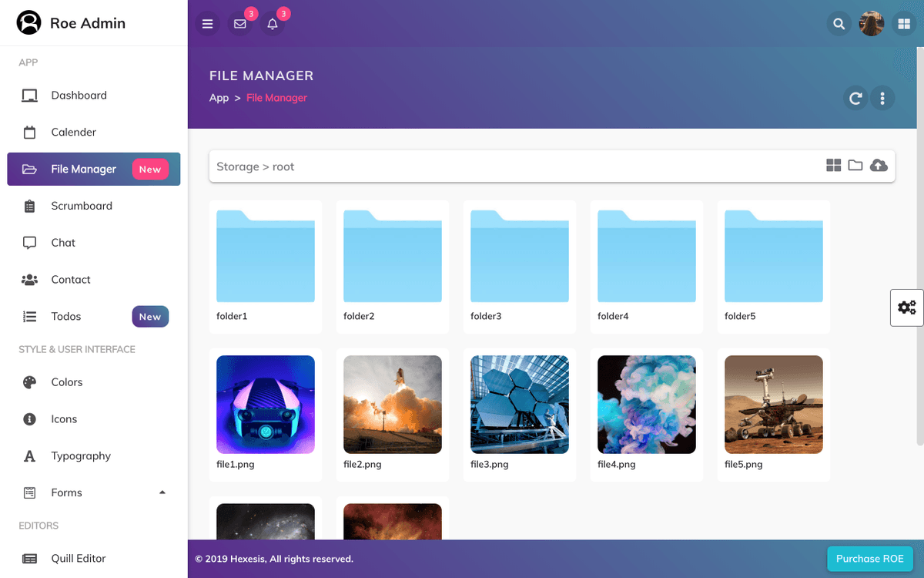Image resolution: width=924 pixels, height=578 pixels.
Task: Select the Colors menu item
Action: point(67,381)
